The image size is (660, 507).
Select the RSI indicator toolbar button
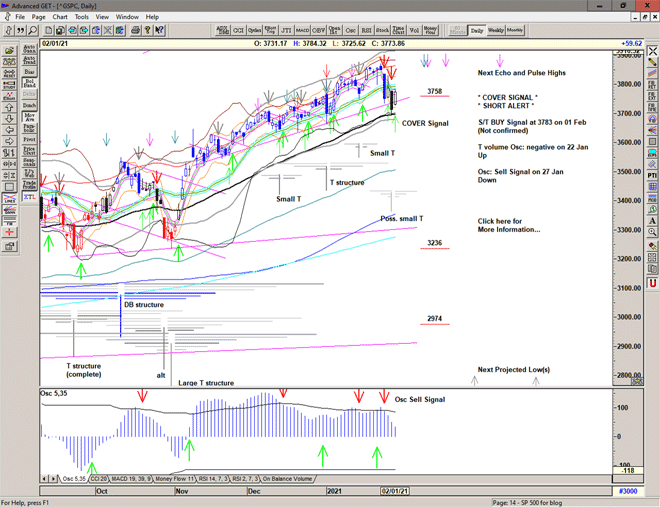pyautogui.click(x=365, y=31)
